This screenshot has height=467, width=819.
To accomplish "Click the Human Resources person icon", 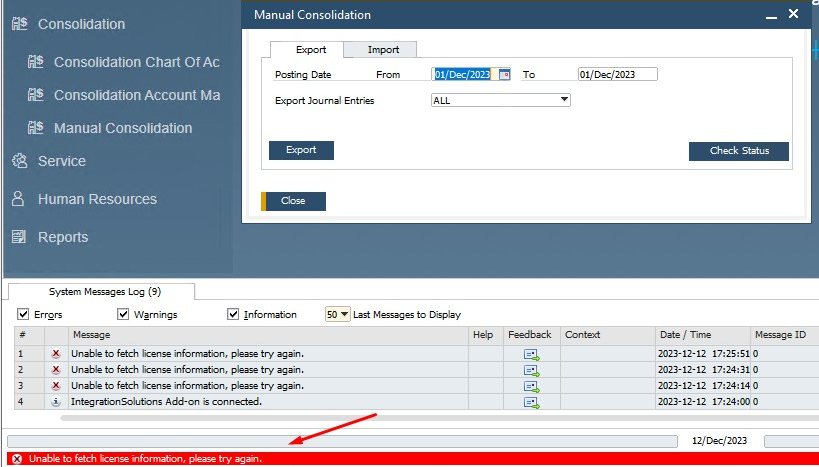I will (x=18, y=199).
